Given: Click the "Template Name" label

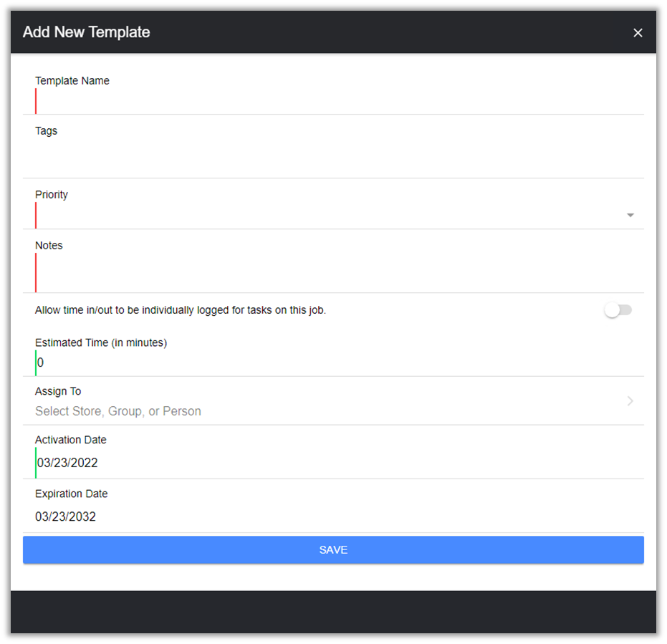Looking at the screenshot, I should click(72, 81).
